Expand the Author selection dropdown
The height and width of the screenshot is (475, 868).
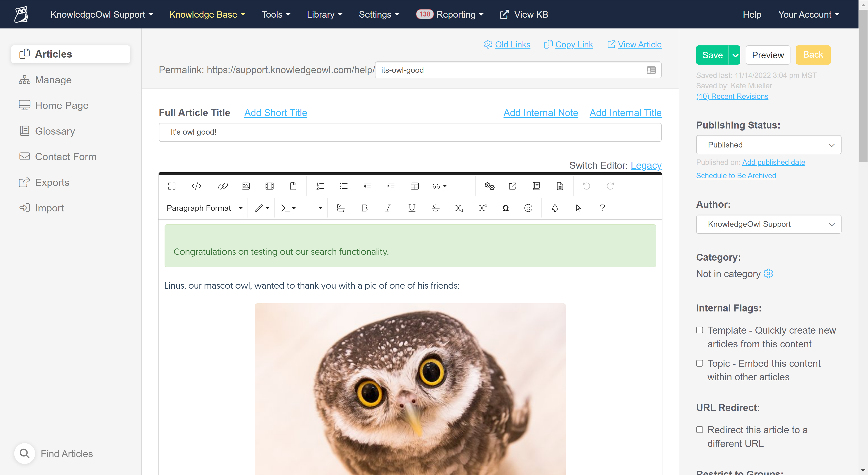point(768,224)
